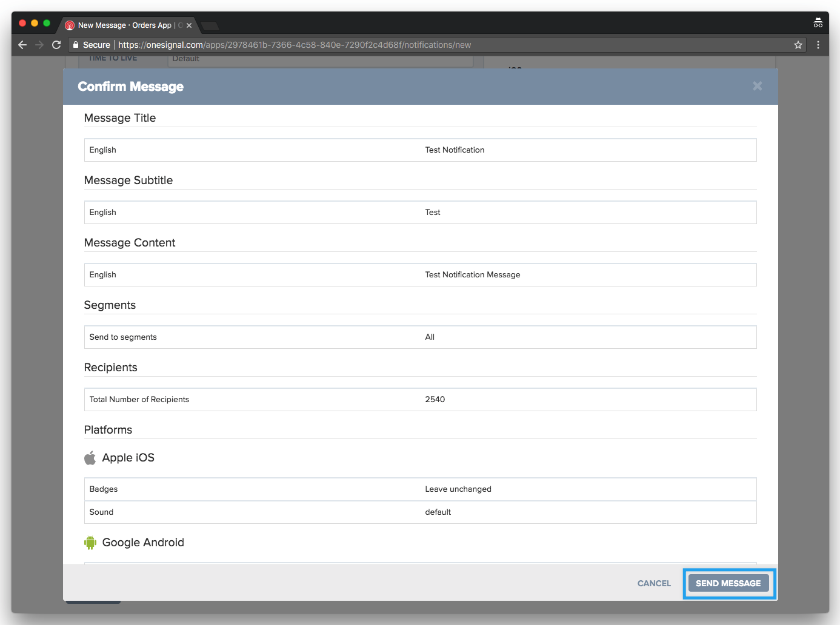
Task: Click the Secure padlock icon
Action: pos(76,45)
